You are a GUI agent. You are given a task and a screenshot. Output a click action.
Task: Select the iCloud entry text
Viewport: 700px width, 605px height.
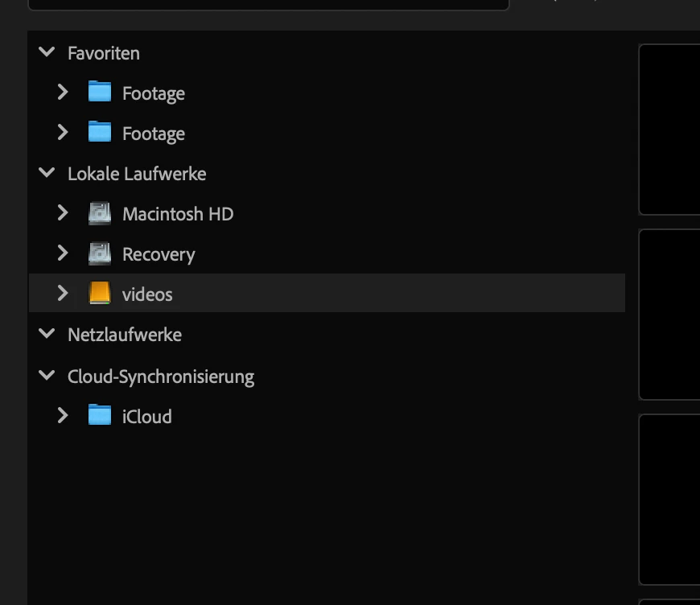click(147, 417)
